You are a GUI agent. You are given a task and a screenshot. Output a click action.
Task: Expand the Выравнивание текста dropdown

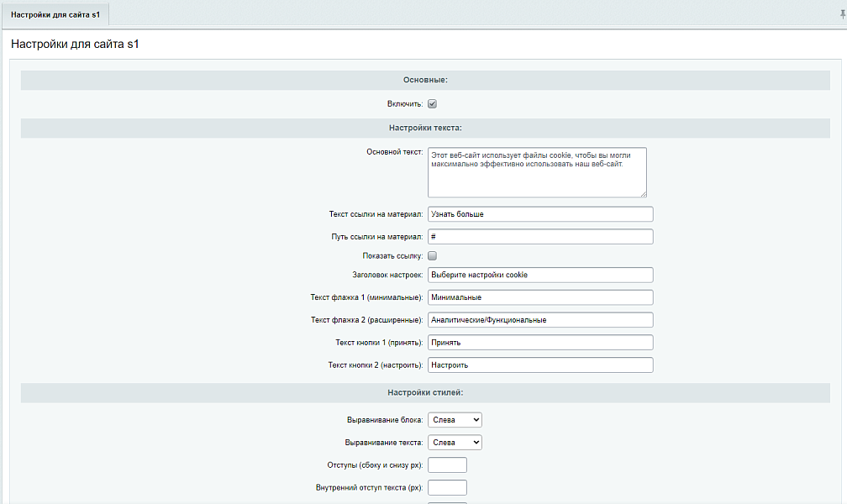click(x=455, y=442)
